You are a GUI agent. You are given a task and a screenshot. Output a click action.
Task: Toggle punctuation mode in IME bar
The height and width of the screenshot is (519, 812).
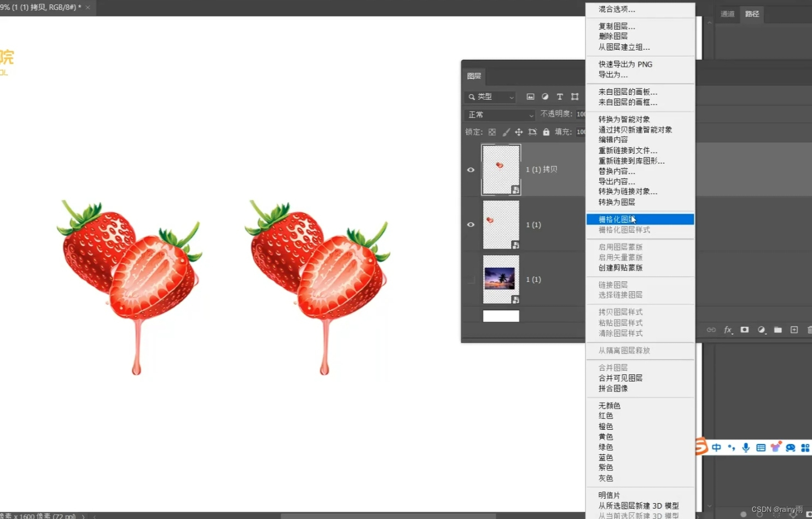click(x=732, y=447)
